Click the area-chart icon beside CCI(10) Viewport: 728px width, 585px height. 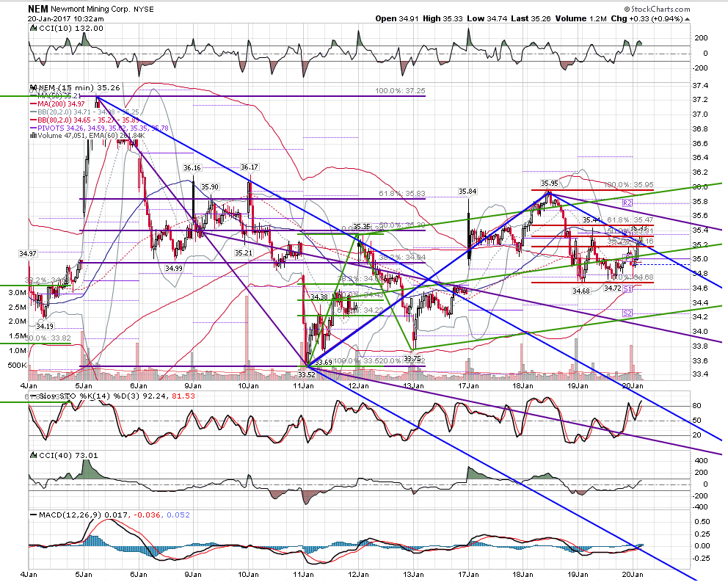(33, 29)
